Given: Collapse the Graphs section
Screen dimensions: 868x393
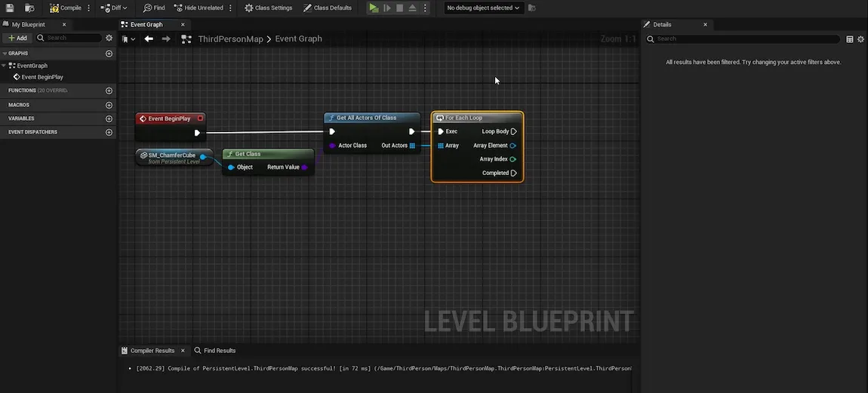Looking at the screenshot, I should point(5,54).
